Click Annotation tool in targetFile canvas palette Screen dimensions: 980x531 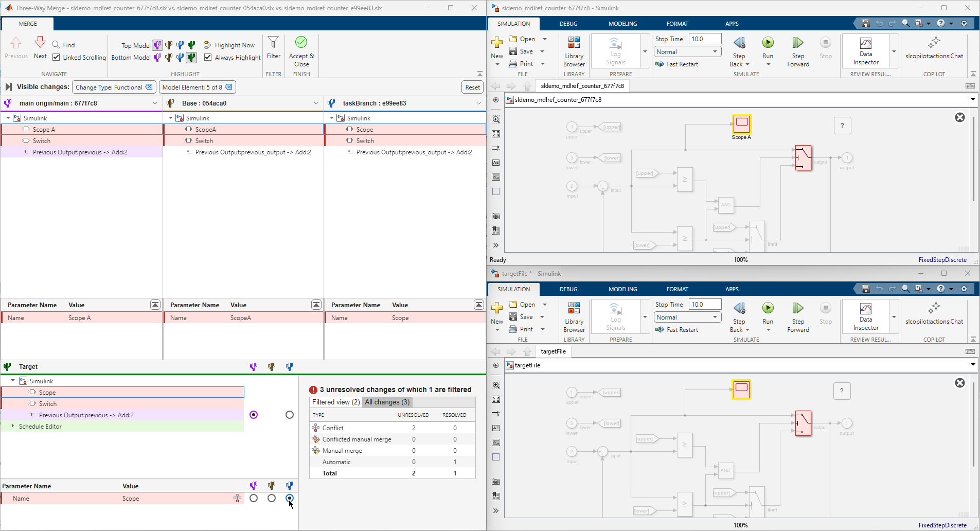(496, 428)
